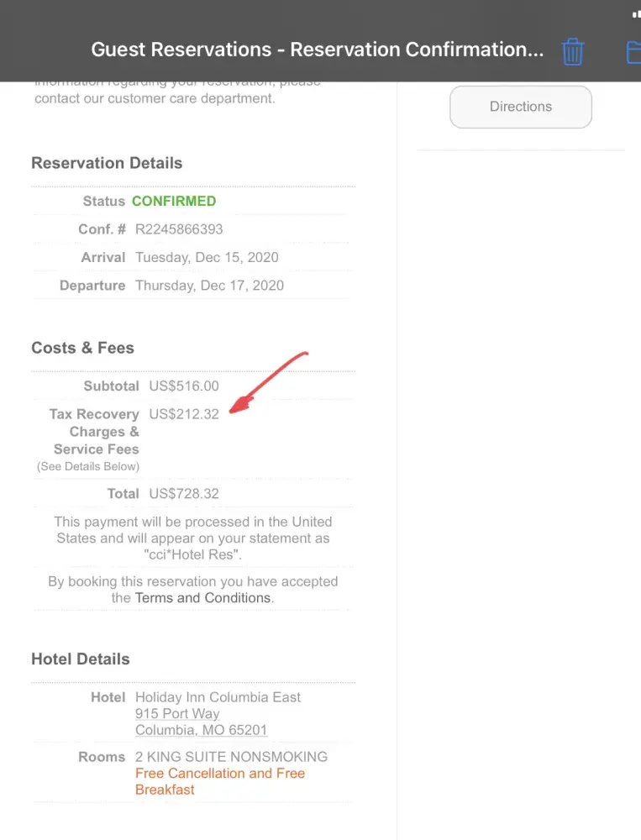Image resolution: width=641 pixels, height=840 pixels.
Task: Tap the Costs & Fees heading
Action: pyautogui.click(x=82, y=348)
